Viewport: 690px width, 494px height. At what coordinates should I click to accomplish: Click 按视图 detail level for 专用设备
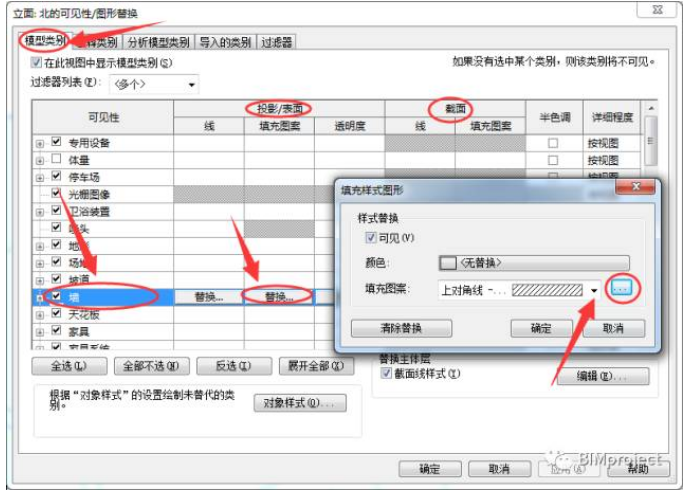point(612,143)
